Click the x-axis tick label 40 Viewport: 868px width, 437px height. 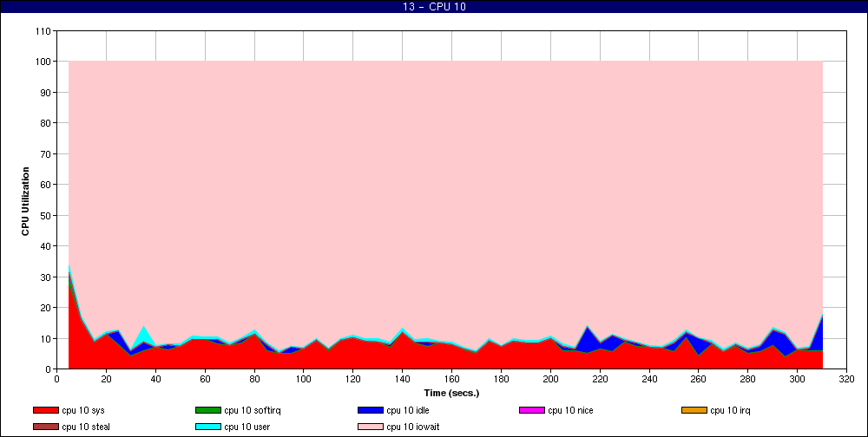click(x=155, y=379)
